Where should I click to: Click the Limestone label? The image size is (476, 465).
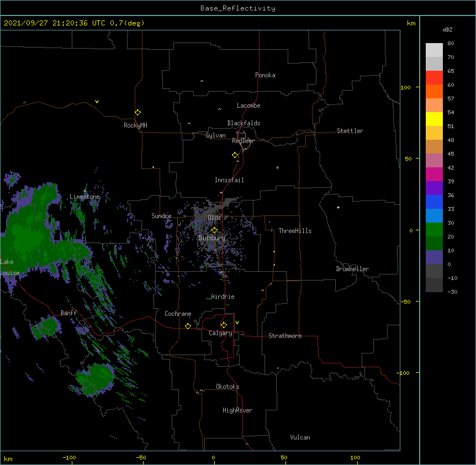[x=84, y=197]
